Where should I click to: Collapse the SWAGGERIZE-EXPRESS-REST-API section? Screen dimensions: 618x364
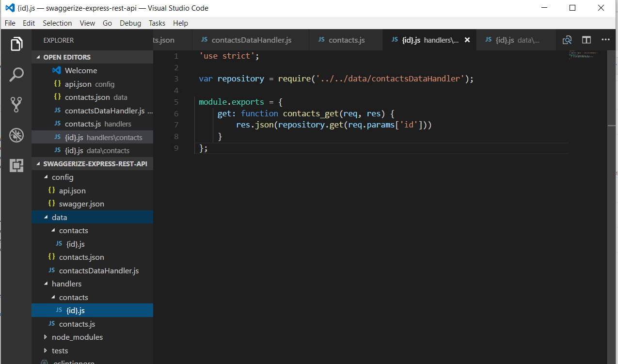click(x=39, y=164)
